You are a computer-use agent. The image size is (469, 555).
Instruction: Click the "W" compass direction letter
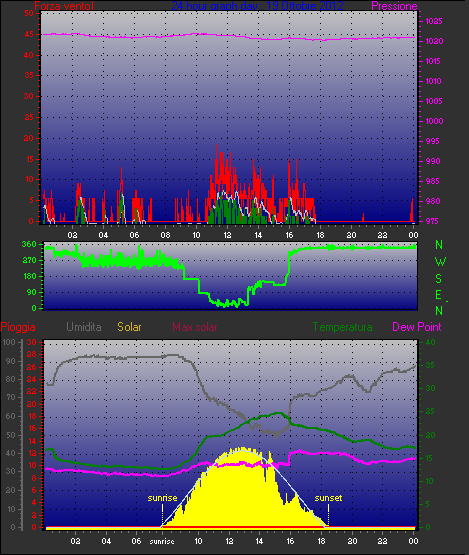(440, 262)
